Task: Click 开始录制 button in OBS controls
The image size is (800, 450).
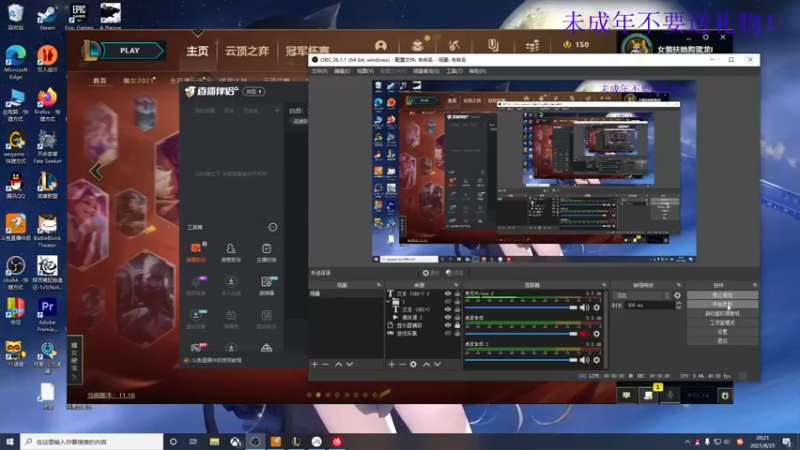Action: (722, 304)
